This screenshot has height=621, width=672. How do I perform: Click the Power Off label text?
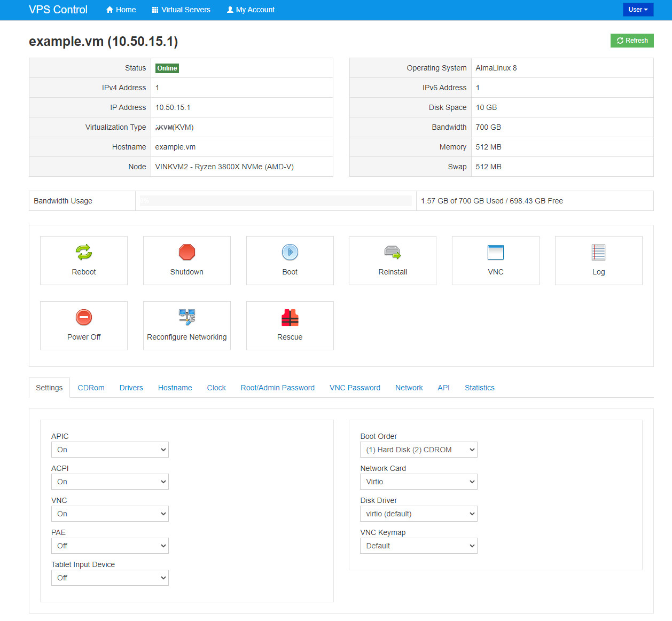pos(84,337)
